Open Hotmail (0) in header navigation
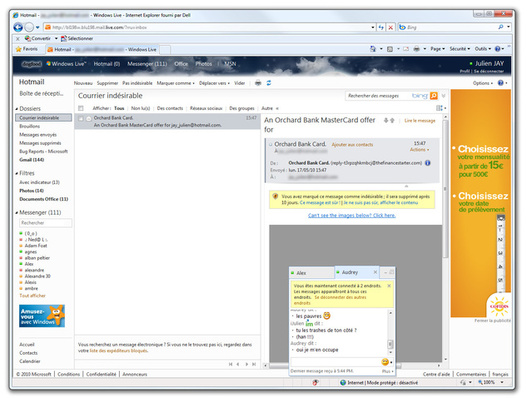527x398 pixels. 107,64
